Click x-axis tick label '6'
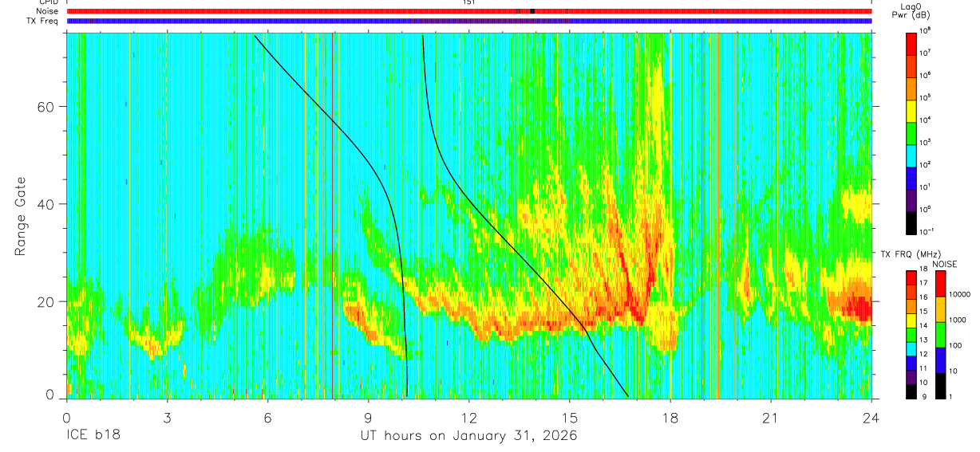The height and width of the screenshot is (452, 980). 267,418
